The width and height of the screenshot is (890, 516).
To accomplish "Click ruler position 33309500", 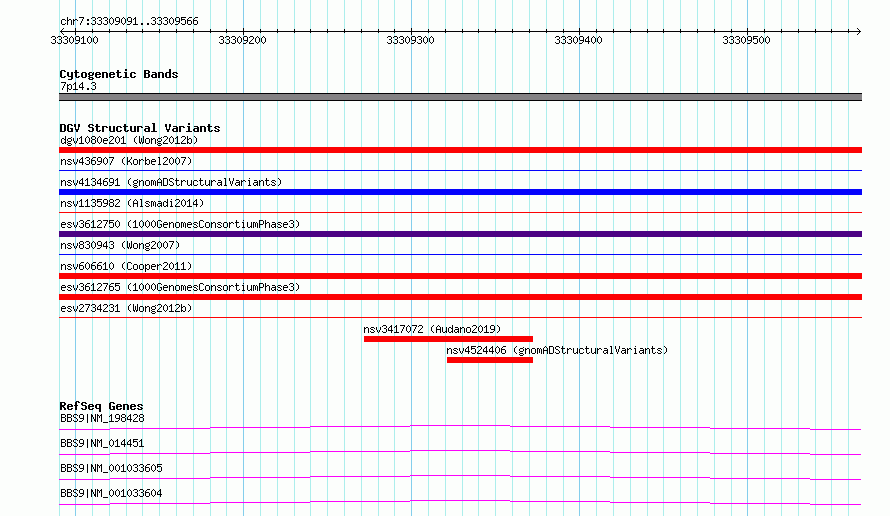I will pyautogui.click(x=746, y=40).
